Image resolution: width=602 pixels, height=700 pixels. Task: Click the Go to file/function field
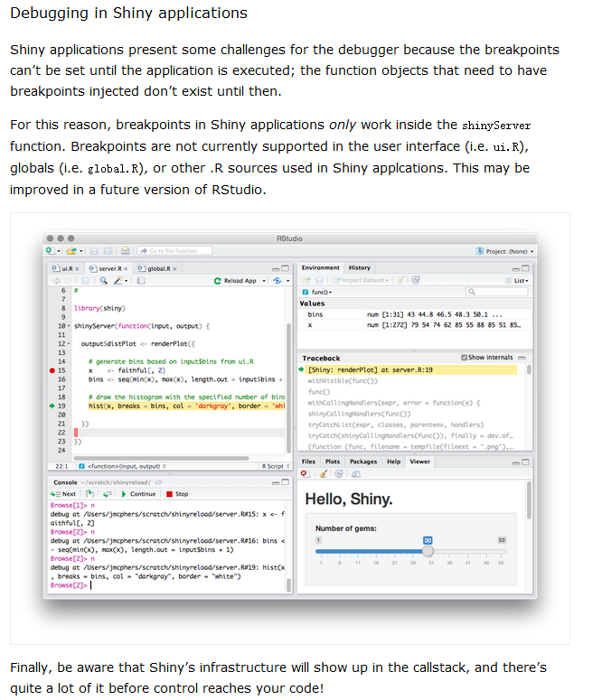174,251
